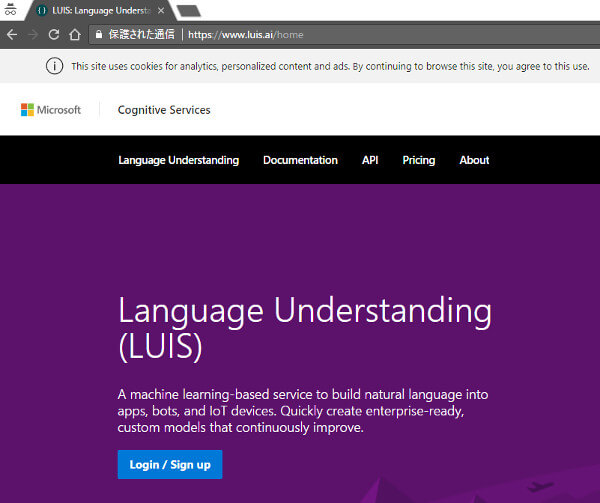Click the cookie notice text
This screenshot has width=600, height=503.
pos(330,66)
